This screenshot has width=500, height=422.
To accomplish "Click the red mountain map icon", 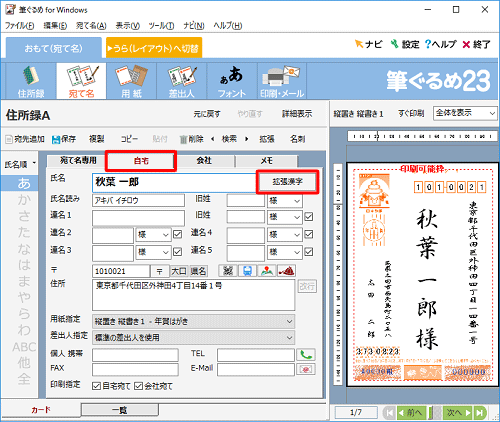I will pyautogui.click(x=286, y=271).
